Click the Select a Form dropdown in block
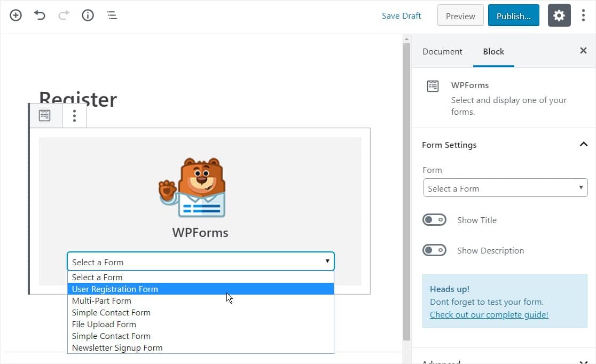The image size is (596, 364). coord(201,262)
